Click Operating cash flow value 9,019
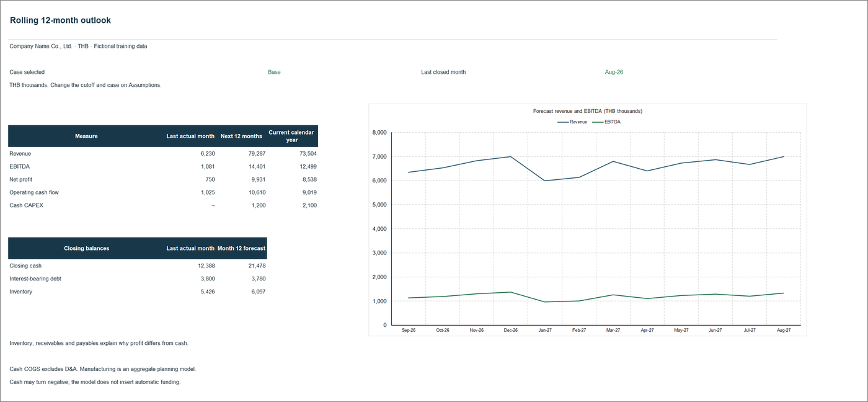The height and width of the screenshot is (402, 868). click(309, 192)
